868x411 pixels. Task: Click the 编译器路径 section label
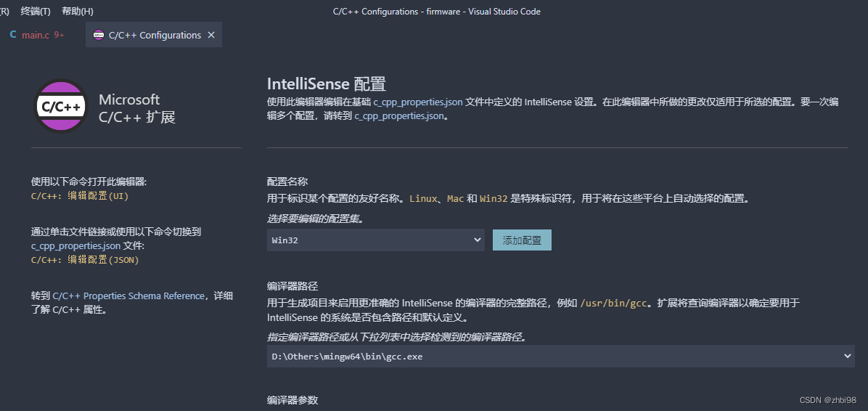tap(292, 286)
